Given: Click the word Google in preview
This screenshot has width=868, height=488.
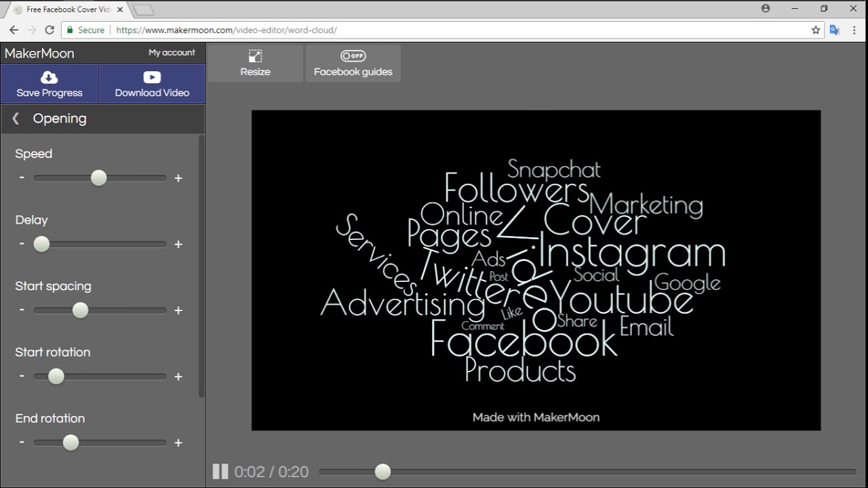Looking at the screenshot, I should tap(687, 283).
